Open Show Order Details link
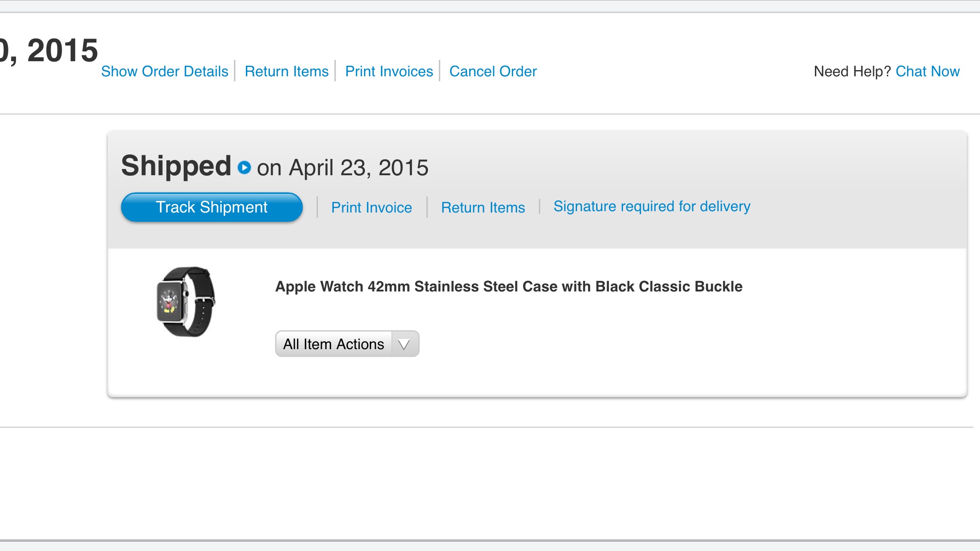 point(165,71)
